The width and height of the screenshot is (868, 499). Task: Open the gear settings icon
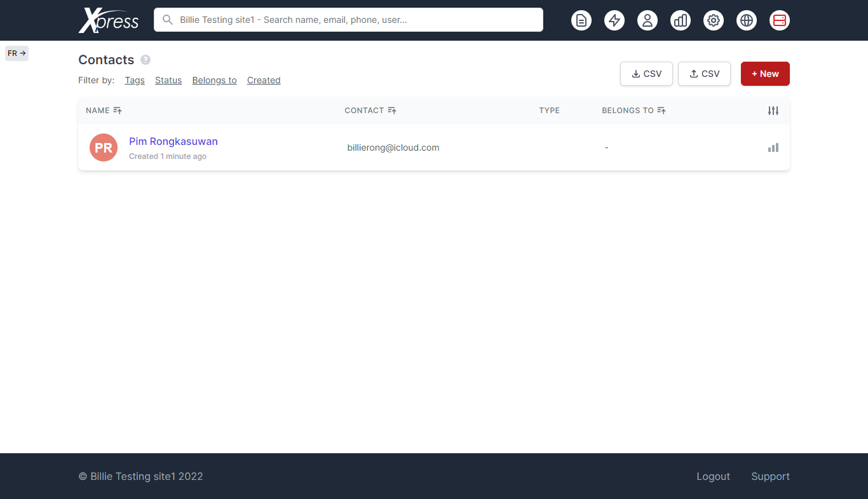pos(713,20)
